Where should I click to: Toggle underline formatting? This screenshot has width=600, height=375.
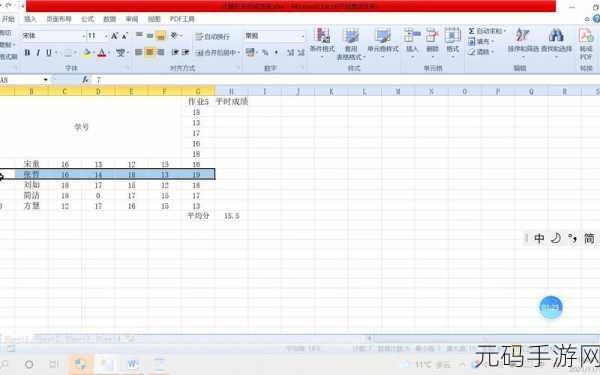(x=49, y=52)
